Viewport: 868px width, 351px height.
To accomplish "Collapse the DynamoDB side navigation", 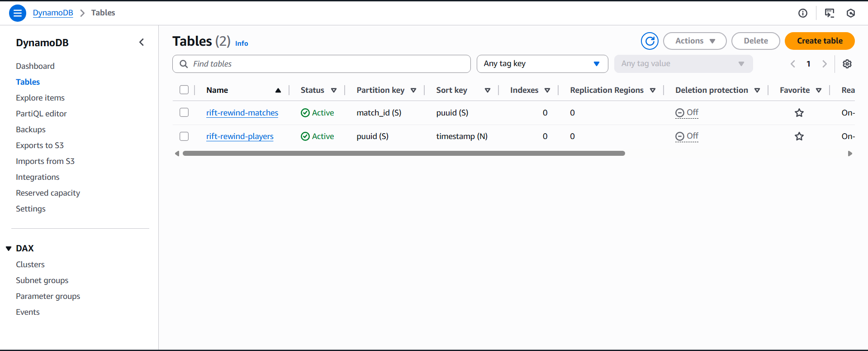I will 142,42.
